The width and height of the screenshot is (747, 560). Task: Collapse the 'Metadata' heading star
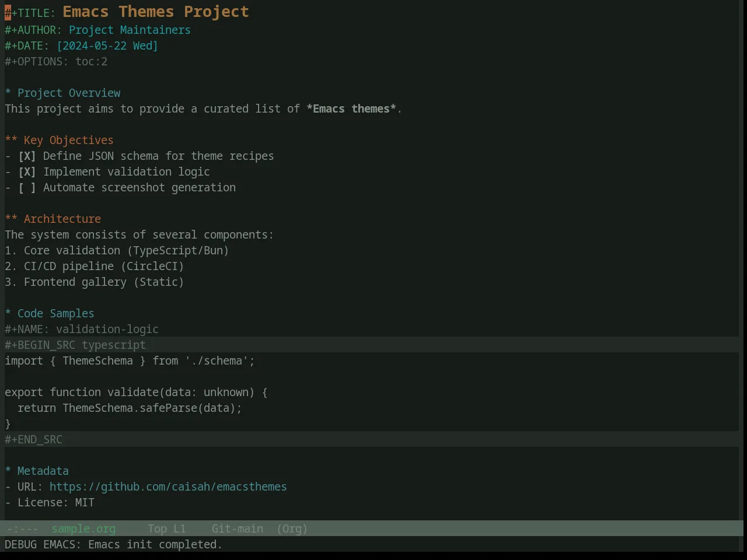(x=8, y=471)
